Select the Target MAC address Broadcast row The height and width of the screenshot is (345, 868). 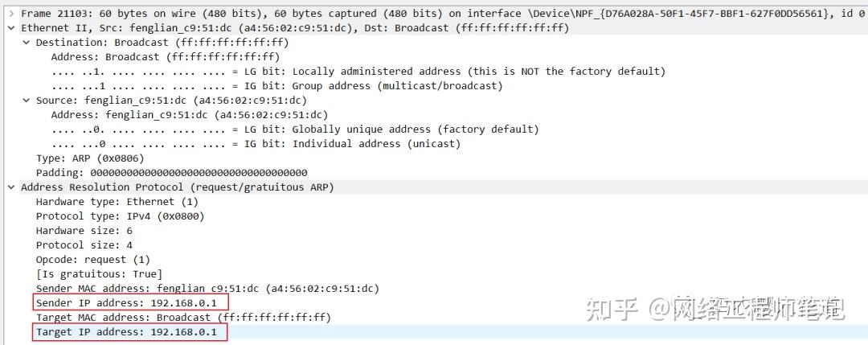coord(182,317)
